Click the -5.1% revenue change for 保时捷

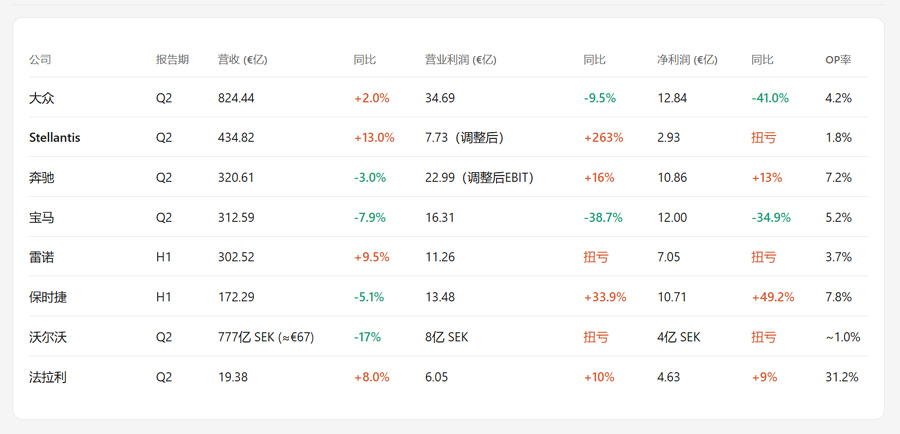point(369,297)
